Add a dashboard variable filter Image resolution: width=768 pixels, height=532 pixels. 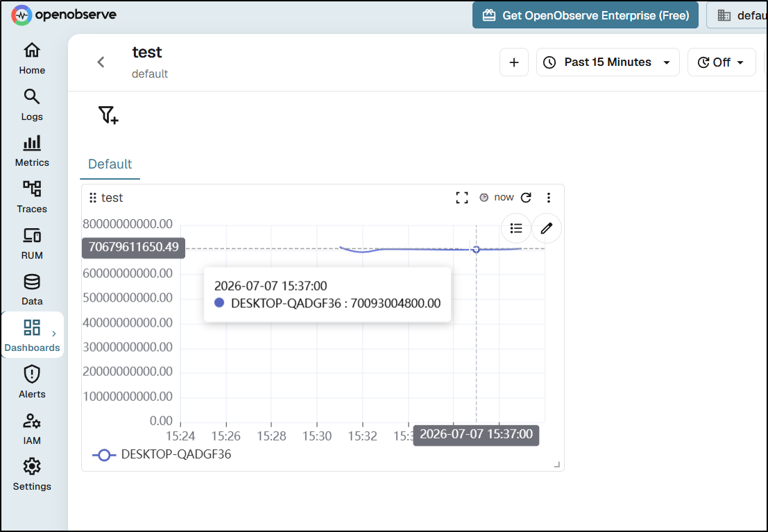click(x=108, y=115)
